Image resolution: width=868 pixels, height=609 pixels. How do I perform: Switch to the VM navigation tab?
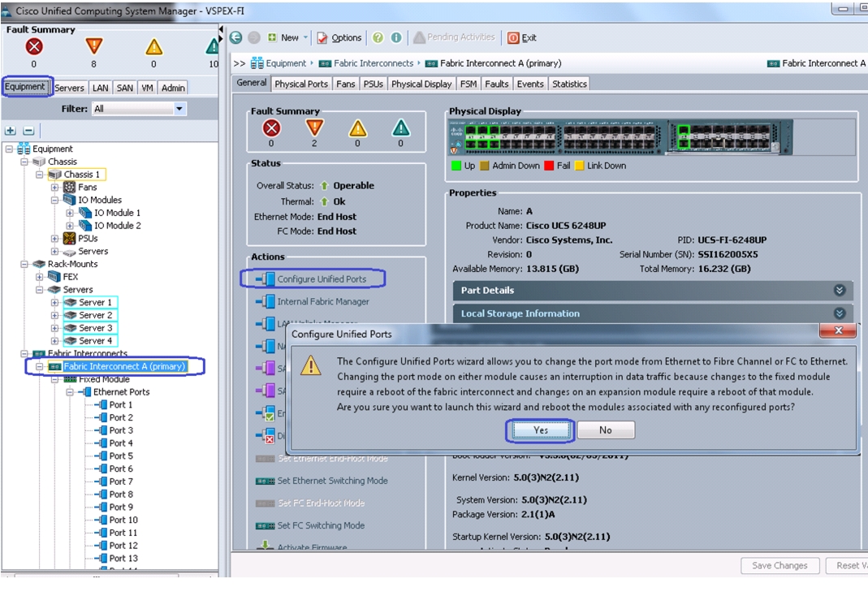pos(147,88)
